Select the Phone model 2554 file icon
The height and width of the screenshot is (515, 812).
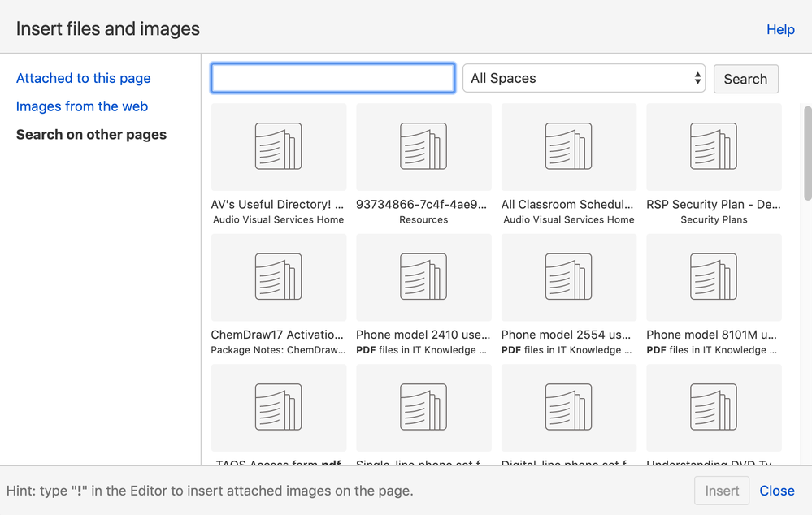click(x=569, y=277)
